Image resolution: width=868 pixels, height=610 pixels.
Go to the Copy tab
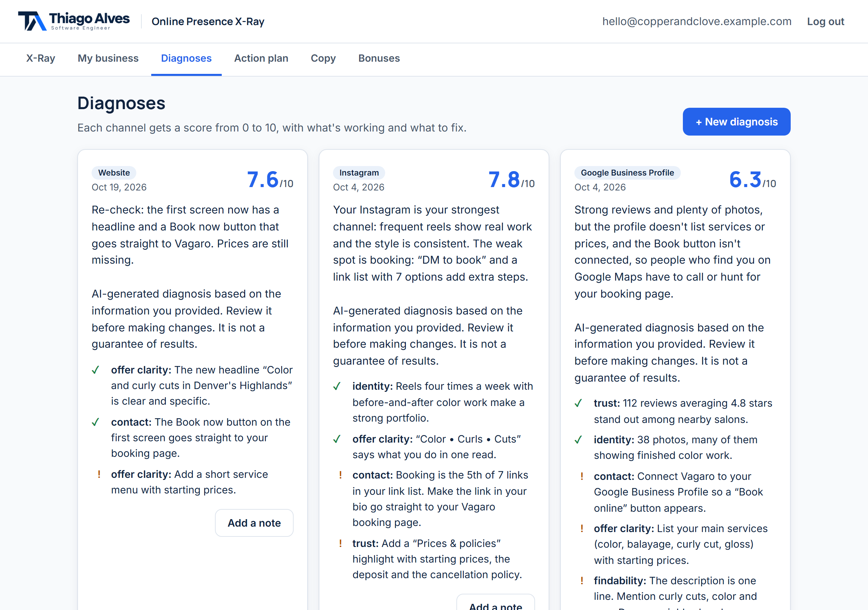323,58
